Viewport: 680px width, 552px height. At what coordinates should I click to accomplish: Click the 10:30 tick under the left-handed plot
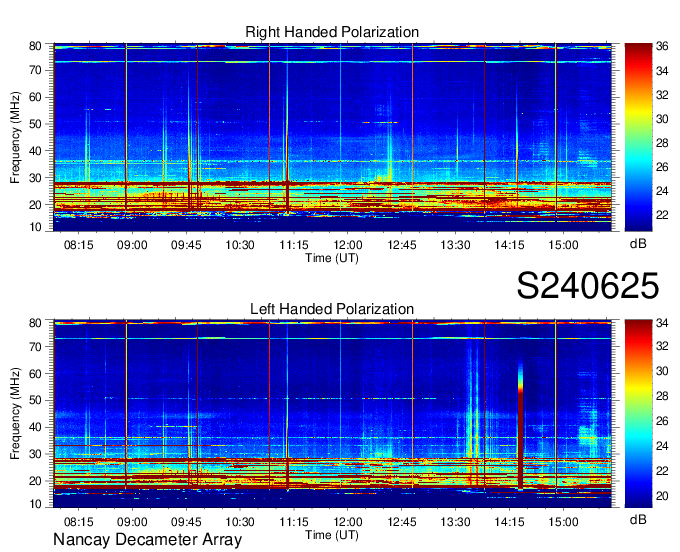point(240,522)
